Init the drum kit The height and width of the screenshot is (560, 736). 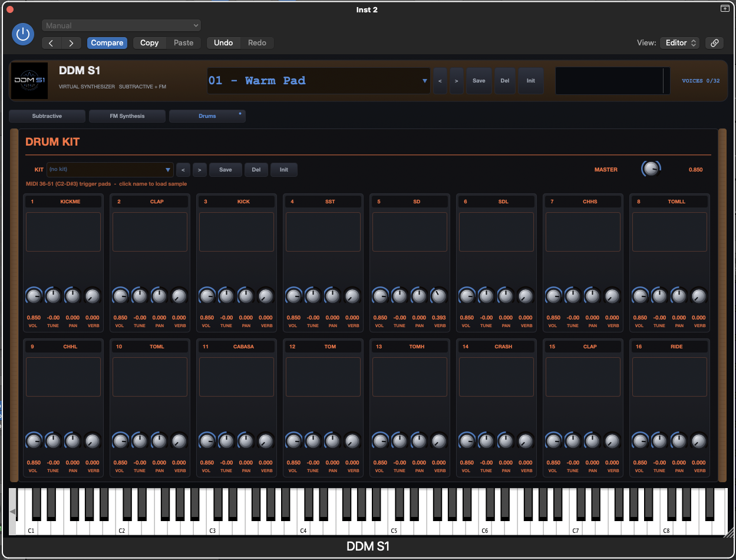284,170
